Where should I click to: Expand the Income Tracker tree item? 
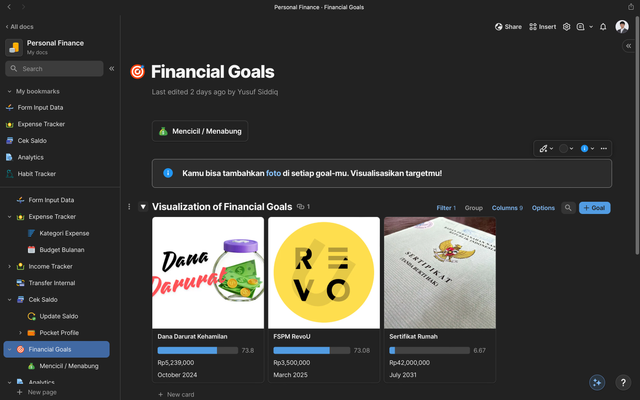(9, 267)
